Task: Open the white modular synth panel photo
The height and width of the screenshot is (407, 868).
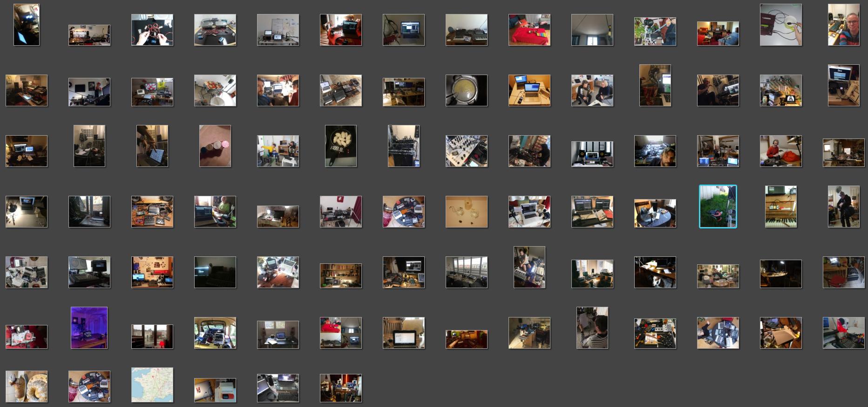Action: [467, 151]
